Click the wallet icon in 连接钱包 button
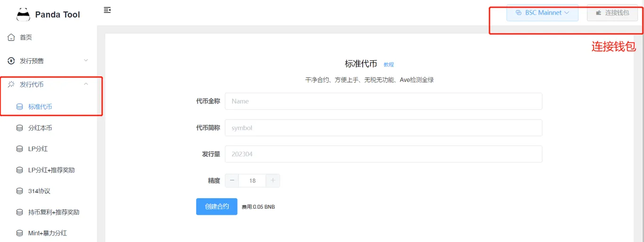The height and width of the screenshot is (242, 644). tap(599, 13)
